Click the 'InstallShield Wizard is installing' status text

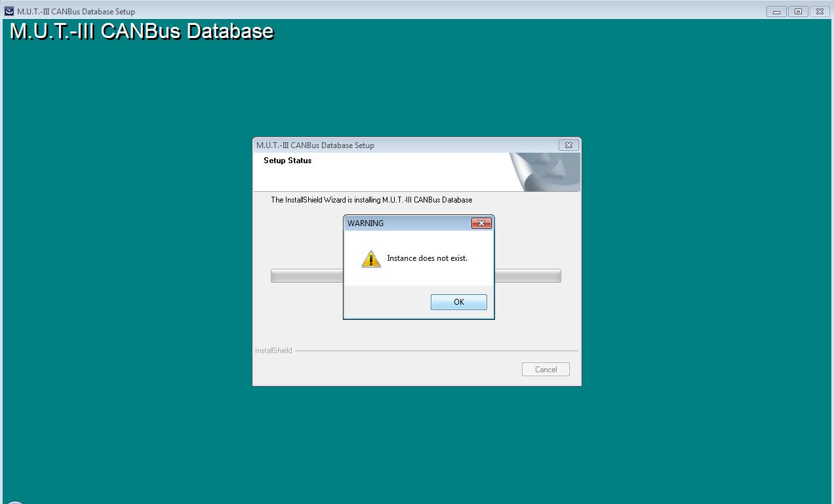point(371,200)
